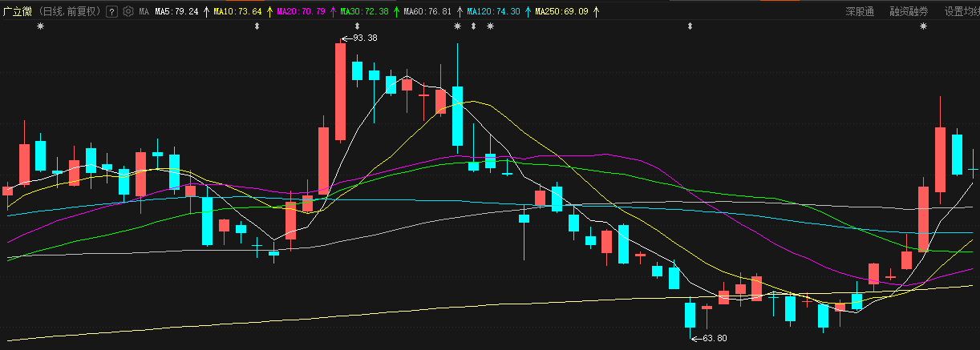The height and width of the screenshot is (350, 980).
Task: Select the tall red candle peaking at 93.38
Action: click(340, 92)
